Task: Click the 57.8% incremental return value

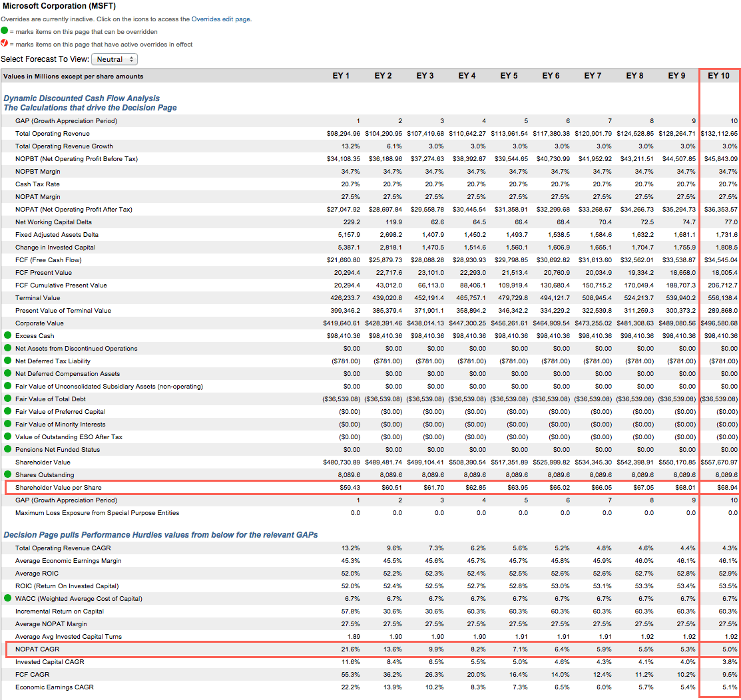Action: coord(350,612)
